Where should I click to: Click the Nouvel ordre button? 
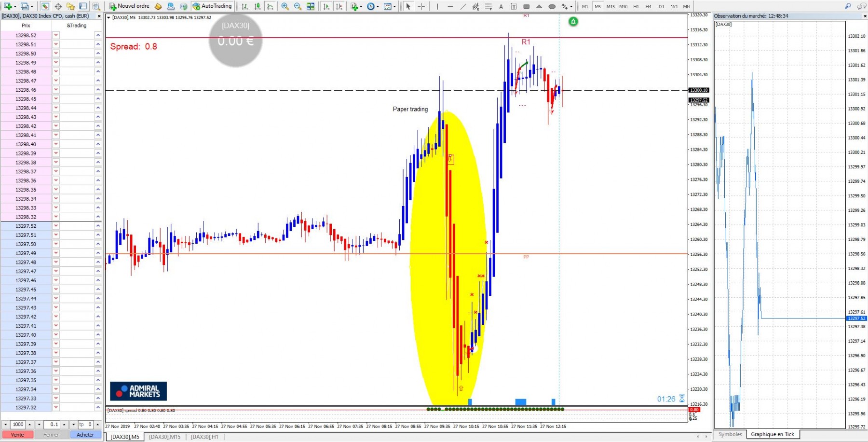129,6
